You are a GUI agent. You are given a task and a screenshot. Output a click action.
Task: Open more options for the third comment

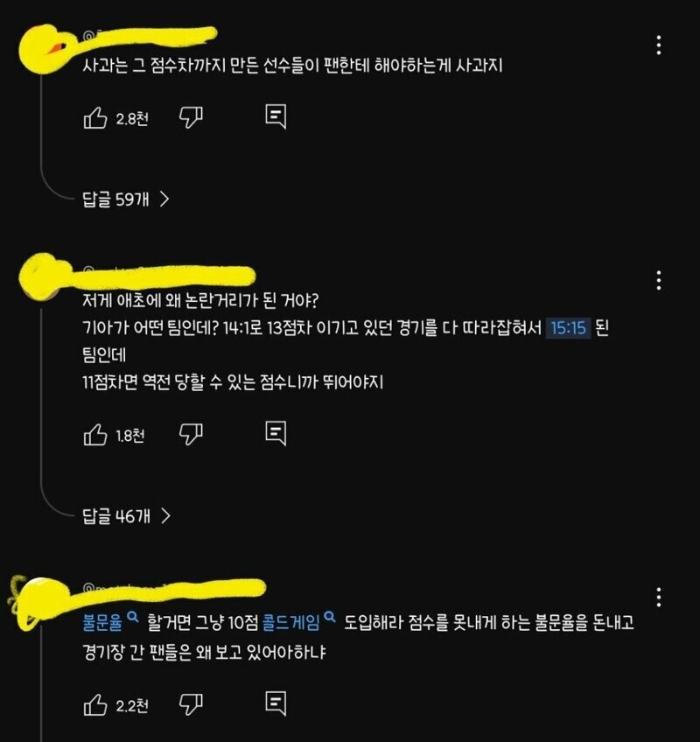pyautogui.click(x=658, y=598)
